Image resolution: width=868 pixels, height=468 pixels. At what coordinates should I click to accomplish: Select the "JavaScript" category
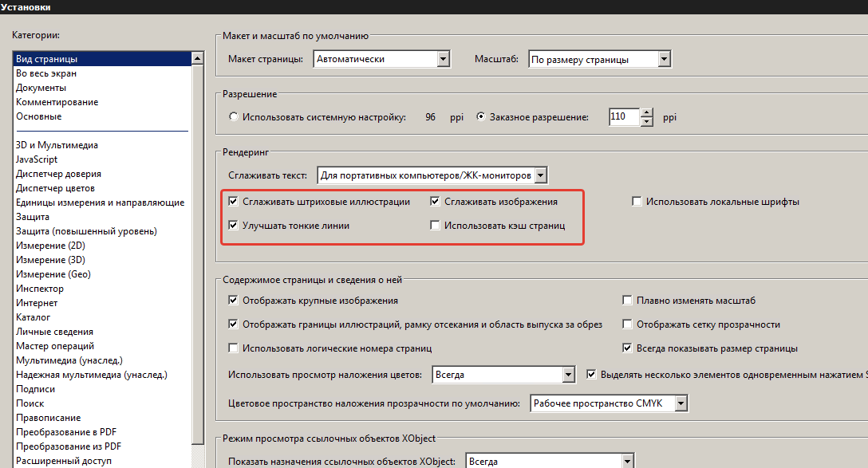(37, 159)
